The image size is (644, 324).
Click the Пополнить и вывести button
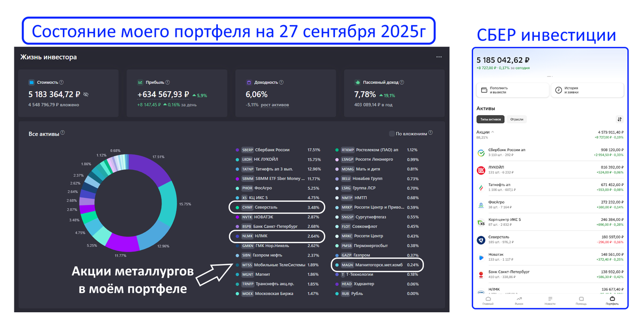[513, 90]
